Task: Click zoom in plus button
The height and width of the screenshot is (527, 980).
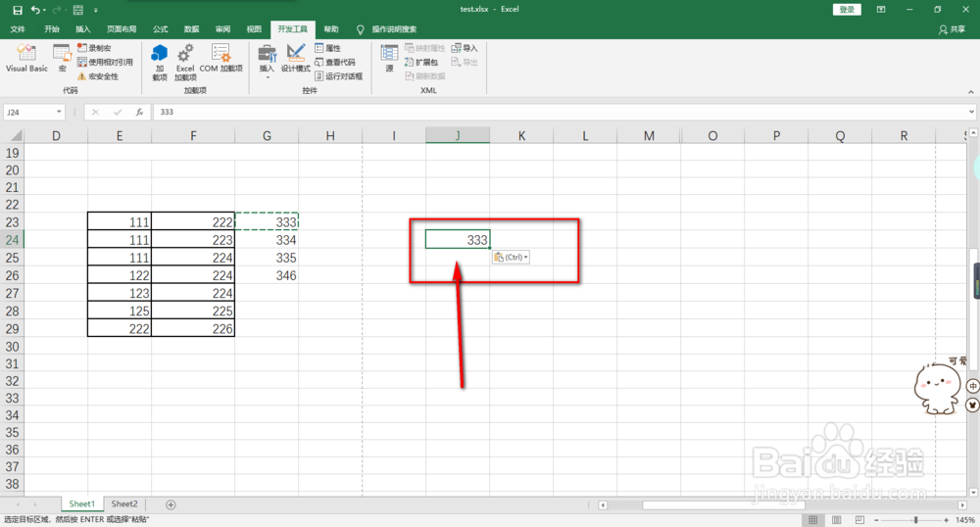Action: point(947,519)
